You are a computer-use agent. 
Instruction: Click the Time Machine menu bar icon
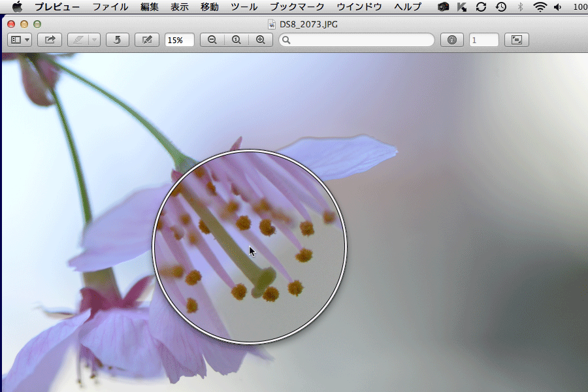tap(500, 7)
